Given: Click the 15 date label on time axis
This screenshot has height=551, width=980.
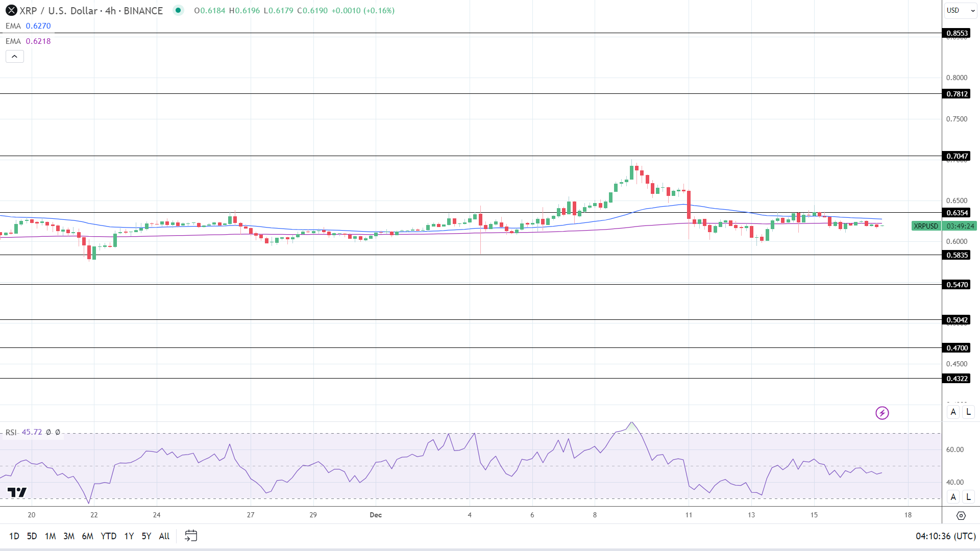Looking at the screenshot, I should point(814,515).
